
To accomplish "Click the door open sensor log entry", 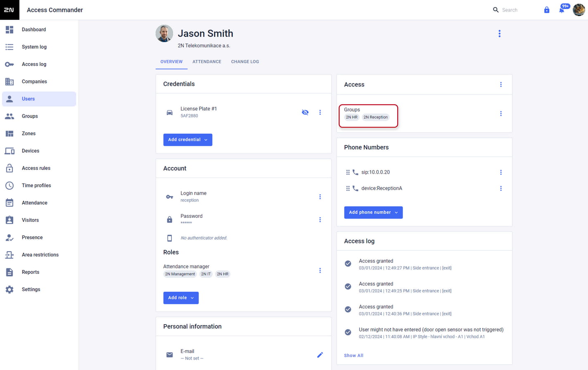I will point(424,333).
